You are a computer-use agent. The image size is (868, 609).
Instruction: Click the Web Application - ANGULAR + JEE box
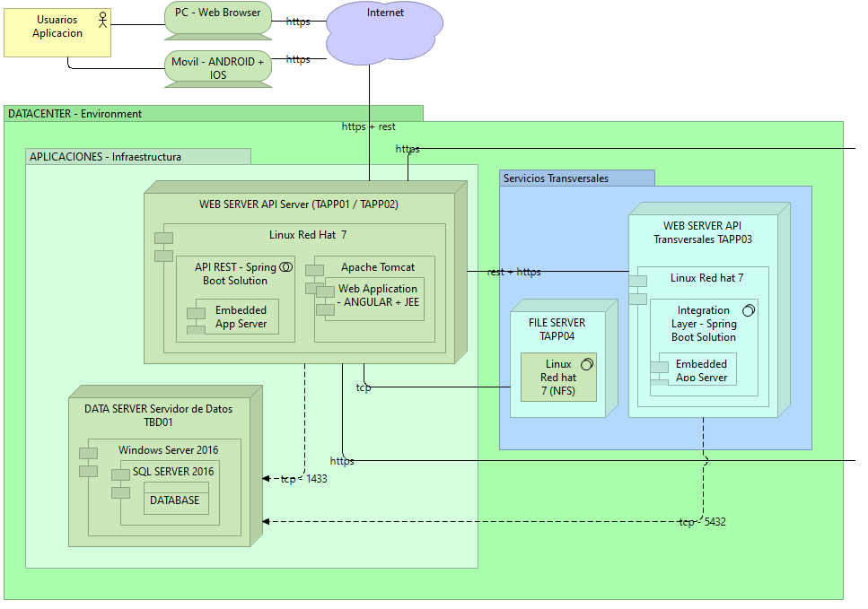377,296
